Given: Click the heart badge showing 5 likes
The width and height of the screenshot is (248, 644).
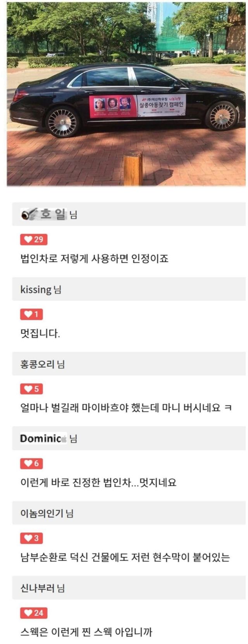Looking at the screenshot, I should coord(31,389).
